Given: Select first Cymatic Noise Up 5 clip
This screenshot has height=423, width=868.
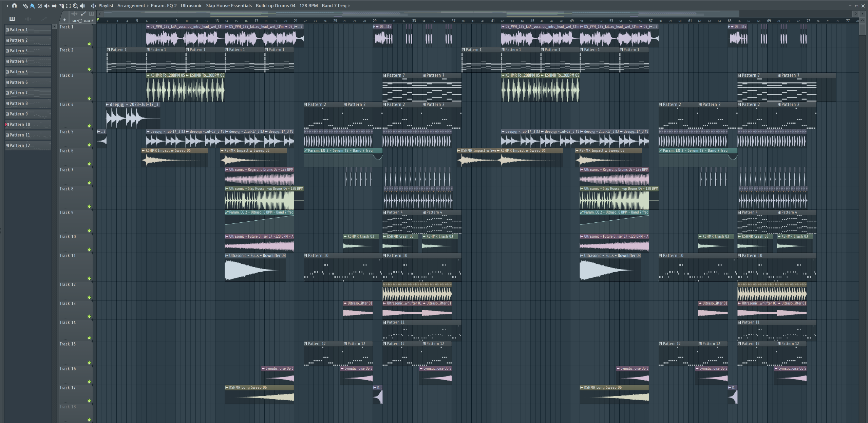Looking at the screenshot, I should pyautogui.click(x=278, y=375).
